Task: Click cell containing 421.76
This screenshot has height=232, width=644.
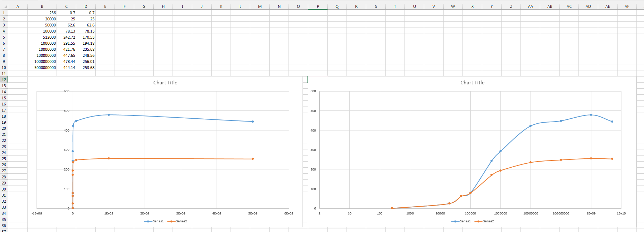Action: click(x=67, y=49)
